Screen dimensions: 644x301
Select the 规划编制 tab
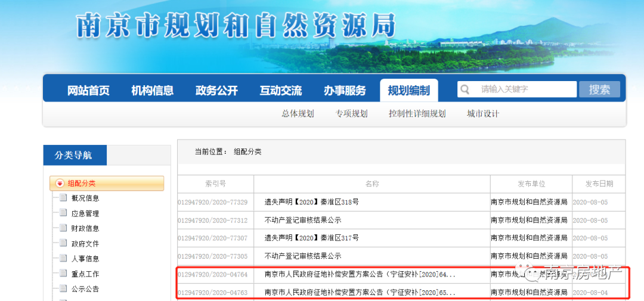point(409,91)
